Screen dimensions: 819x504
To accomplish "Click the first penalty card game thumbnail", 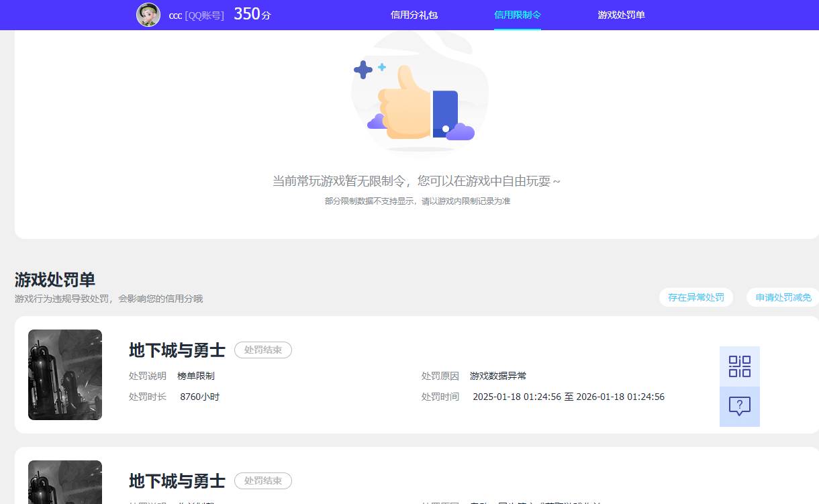I will 64,374.
